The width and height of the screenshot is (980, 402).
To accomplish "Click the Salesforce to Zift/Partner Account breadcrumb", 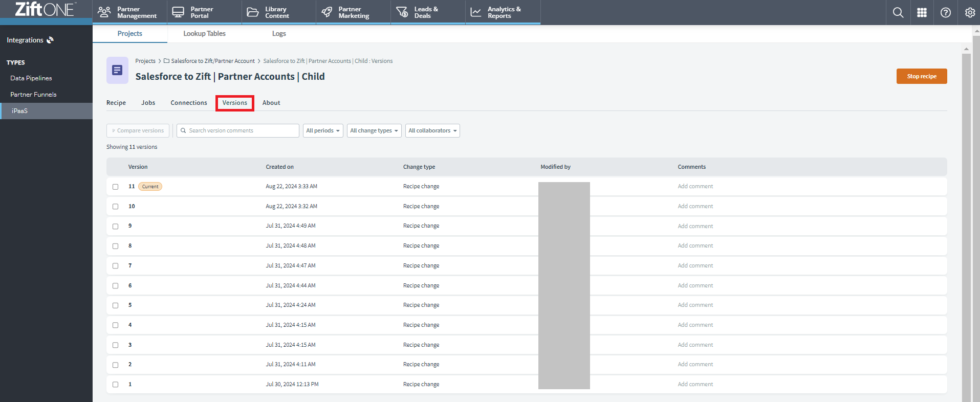I will click(213, 61).
